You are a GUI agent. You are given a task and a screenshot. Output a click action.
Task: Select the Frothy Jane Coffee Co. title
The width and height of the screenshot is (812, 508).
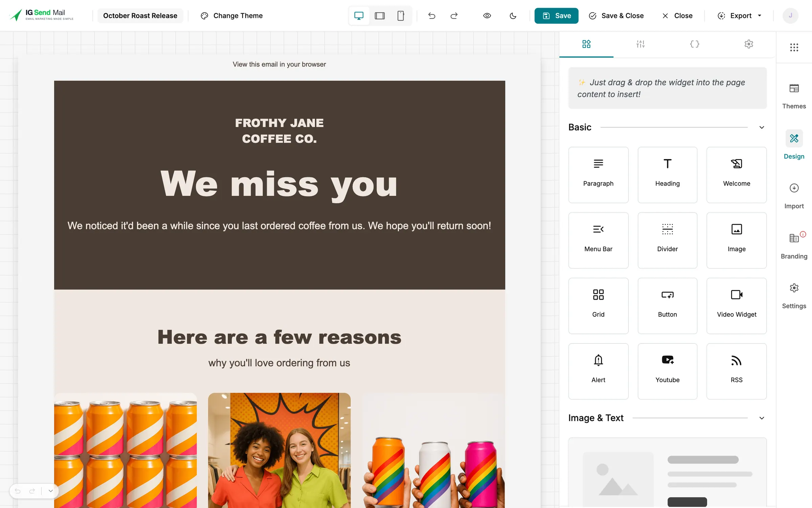point(279,131)
